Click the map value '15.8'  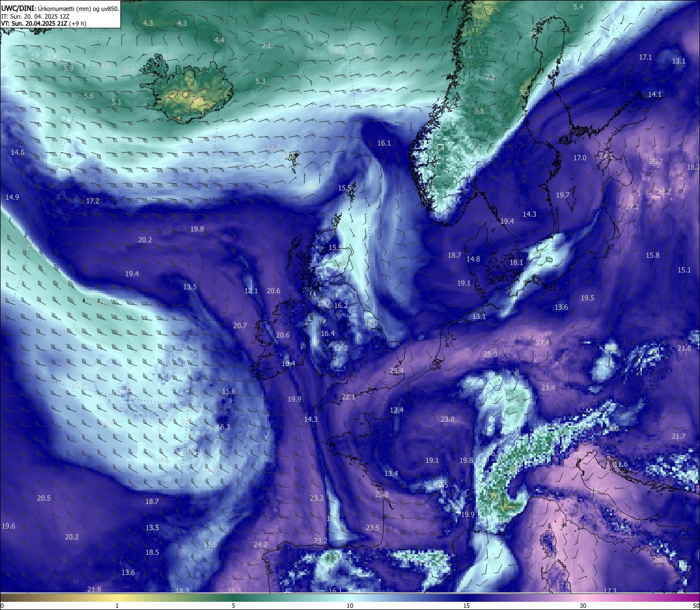point(652,255)
